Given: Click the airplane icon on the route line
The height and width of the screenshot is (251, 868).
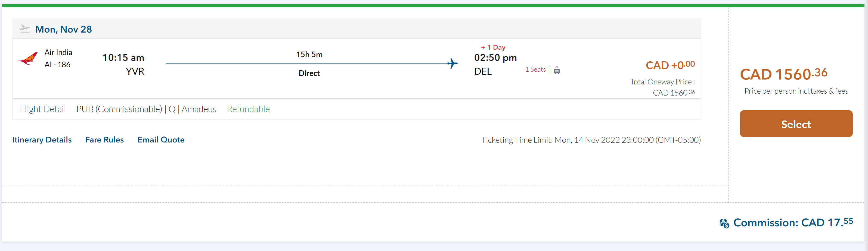Looking at the screenshot, I should click(452, 63).
